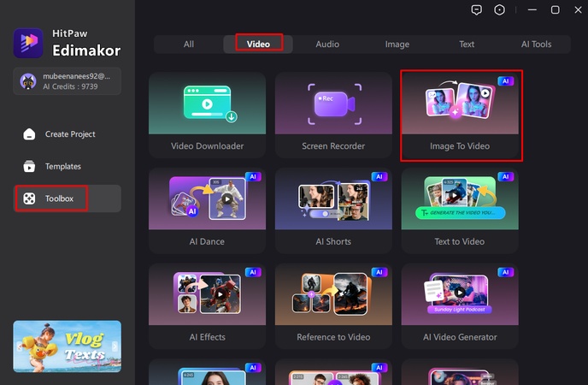Close the Edimakor window

point(578,9)
